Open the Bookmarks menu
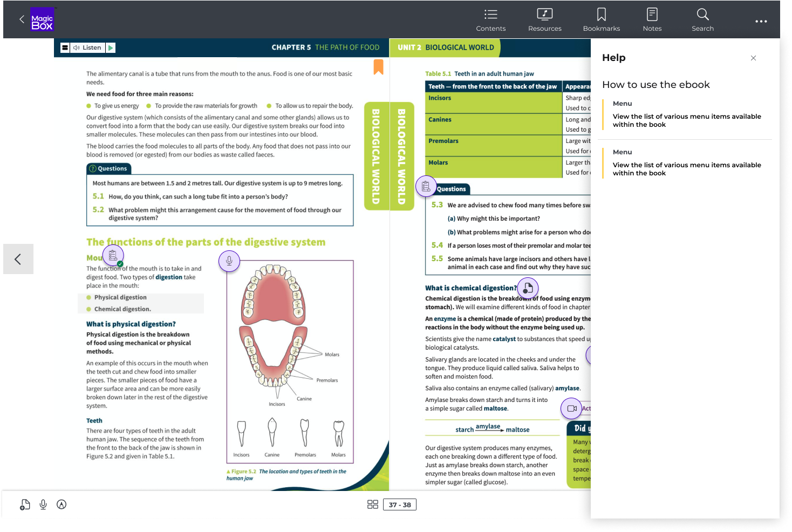The image size is (792, 532). tap(602, 20)
